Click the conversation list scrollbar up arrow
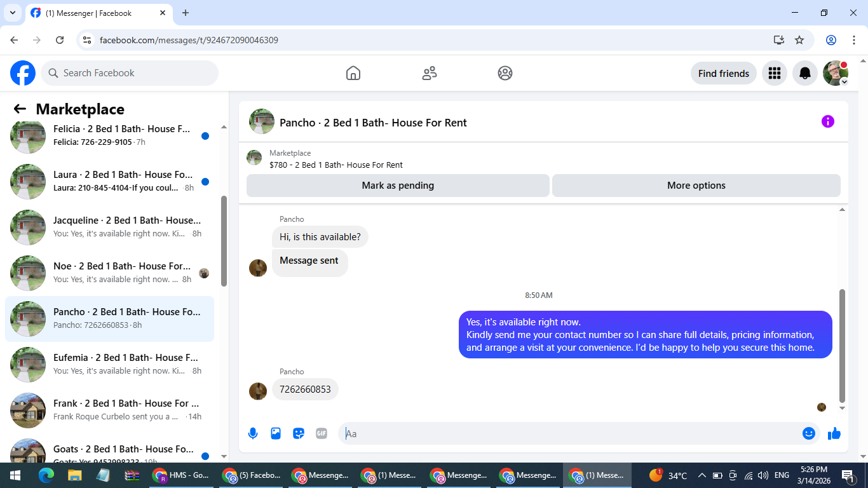 [x=224, y=127]
